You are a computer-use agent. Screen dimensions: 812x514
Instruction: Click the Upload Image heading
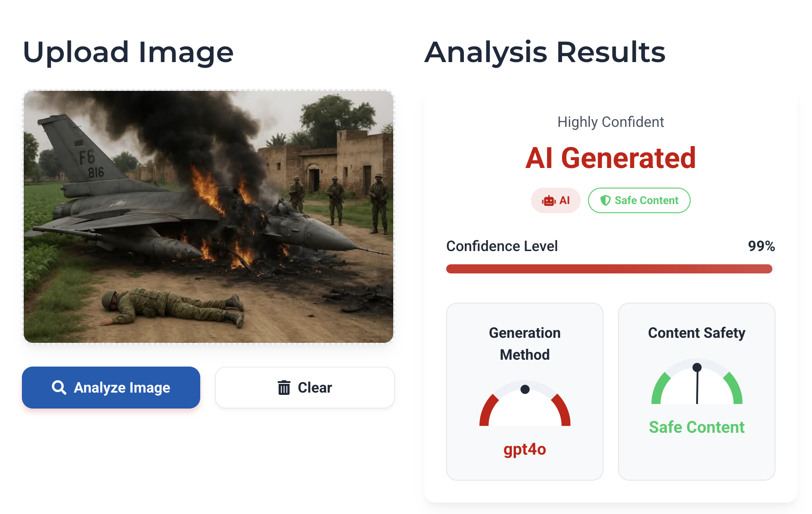128,52
